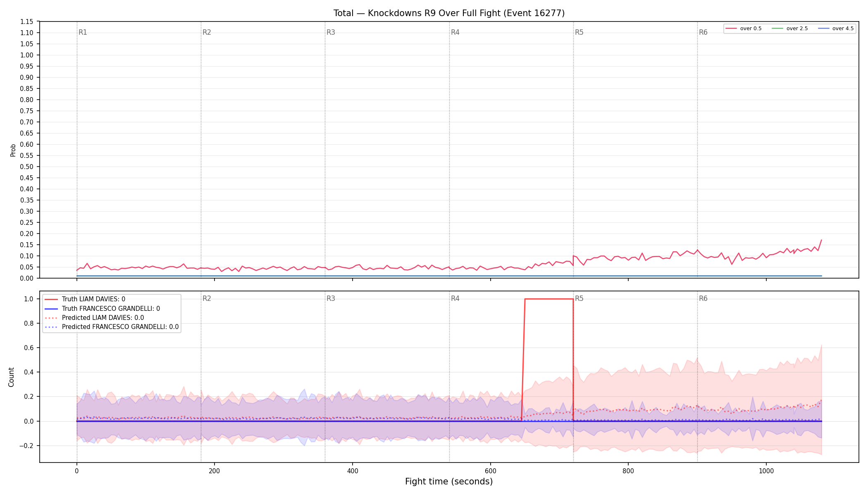Click the 0.8 tick on the Count axis
Image resolution: width=868 pixels, height=496 pixels.
(29, 324)
